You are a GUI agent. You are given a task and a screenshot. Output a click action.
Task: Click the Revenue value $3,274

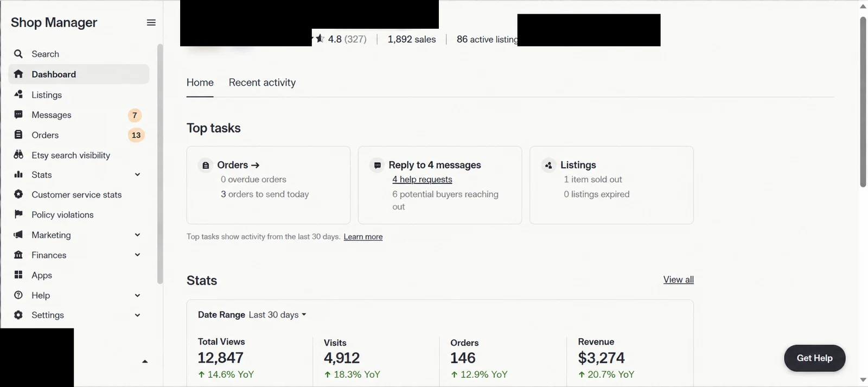point(601,358)
